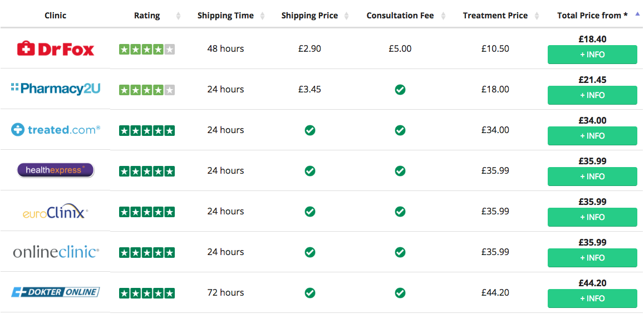The image size is (644, 323).
Task: Open the Pharmacy2U logo link
Action: 56,89
